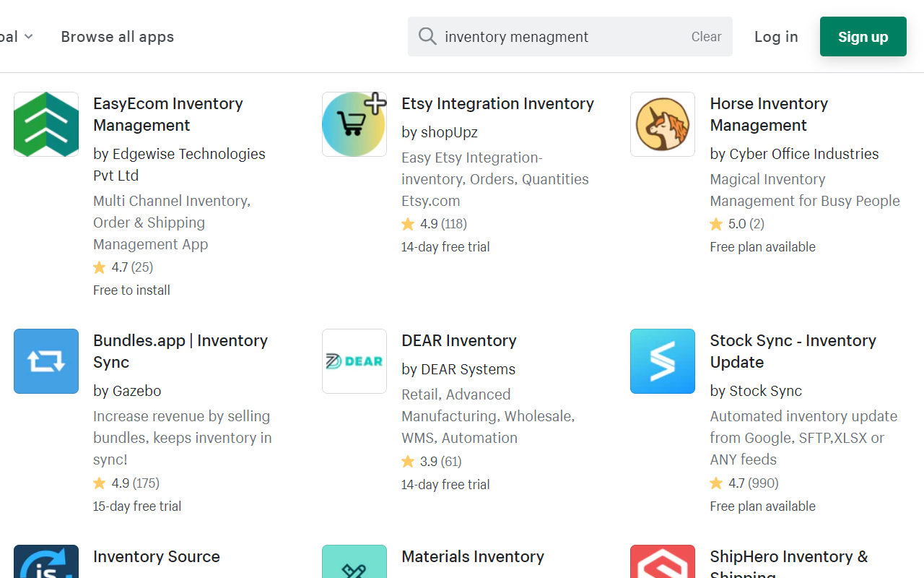Open the Stock Sync - Inventory Update listing

click(793, 351)
